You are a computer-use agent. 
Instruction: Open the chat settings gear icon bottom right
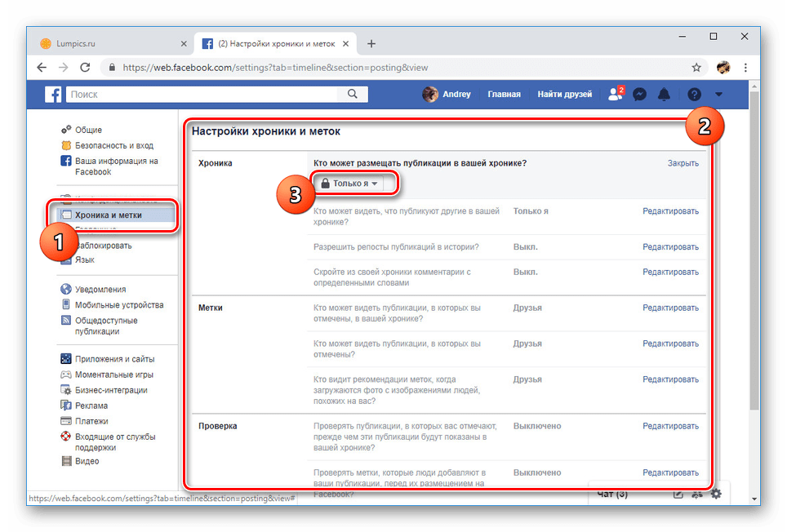click(x=716, y=493)
